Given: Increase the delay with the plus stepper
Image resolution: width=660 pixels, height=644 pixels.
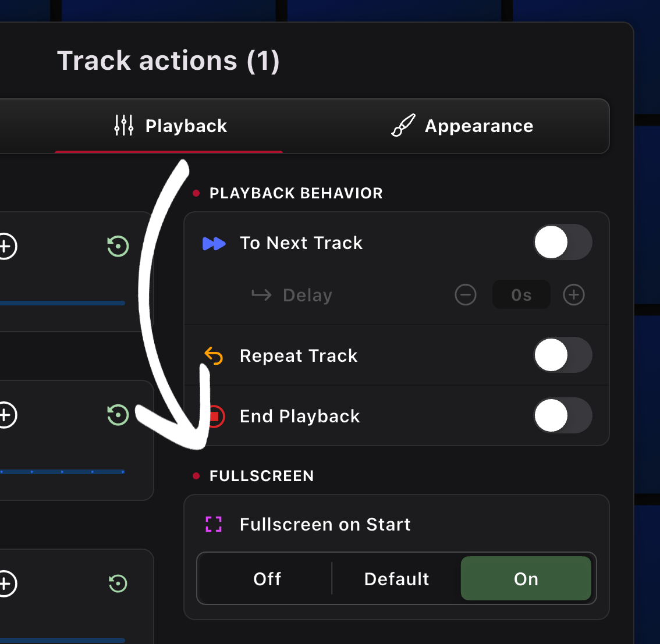Looking at the screenshot, I should [x=574, y=295].
